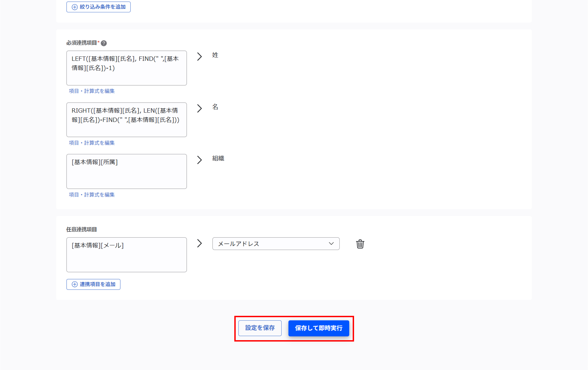Click the help question mark next to 必須連携項目

coord(104,43)
